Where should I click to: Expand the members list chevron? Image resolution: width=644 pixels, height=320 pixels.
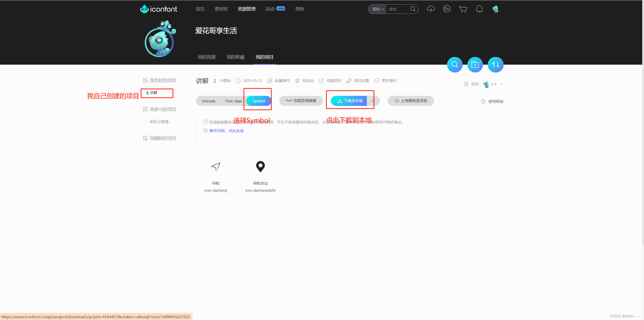(x=502, y=84)
